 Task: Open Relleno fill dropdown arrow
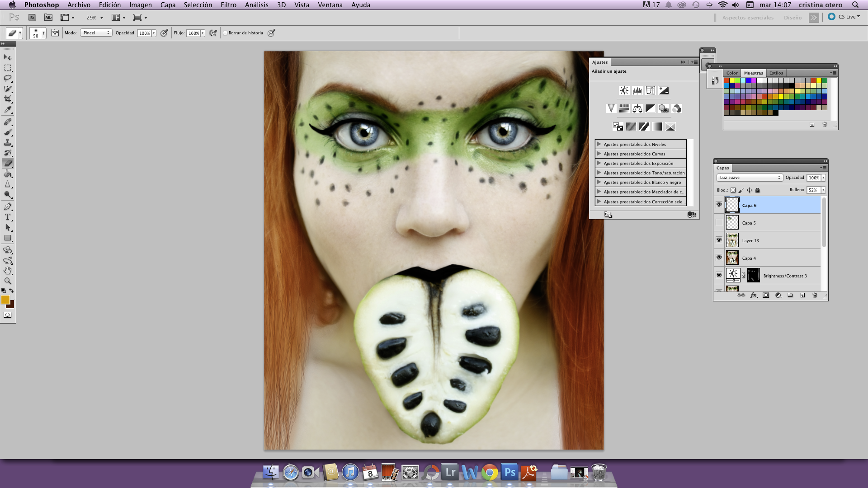click(823, 190)
